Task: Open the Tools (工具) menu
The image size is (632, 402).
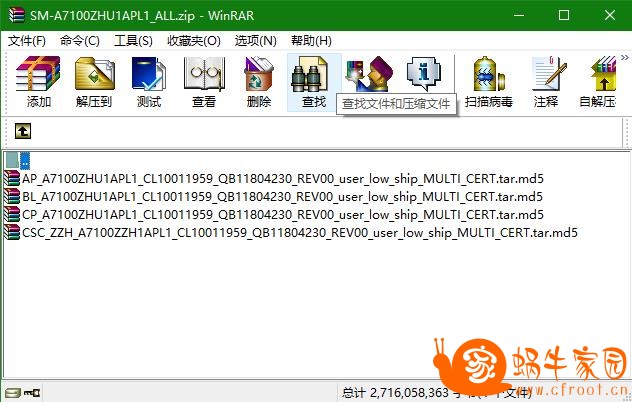Action: tap(133, 41)
